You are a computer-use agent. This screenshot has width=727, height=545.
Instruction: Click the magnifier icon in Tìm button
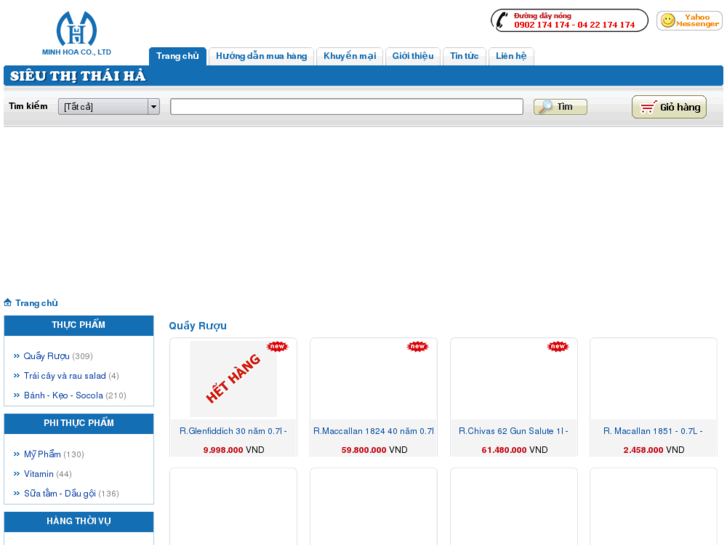[x=545, y=107]
